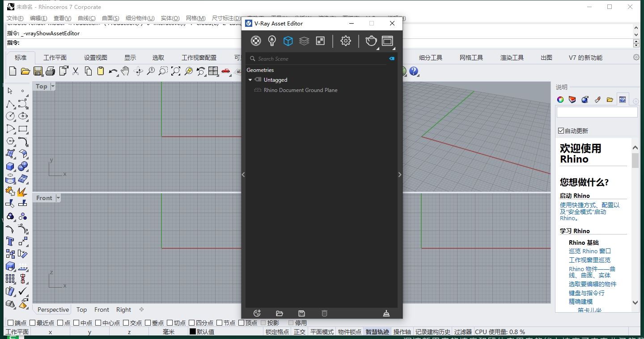This screenshot has width=644, height=339.
Task: Delete asset with the trash icon in Asset Editor
Action: (x=325, y=313)
